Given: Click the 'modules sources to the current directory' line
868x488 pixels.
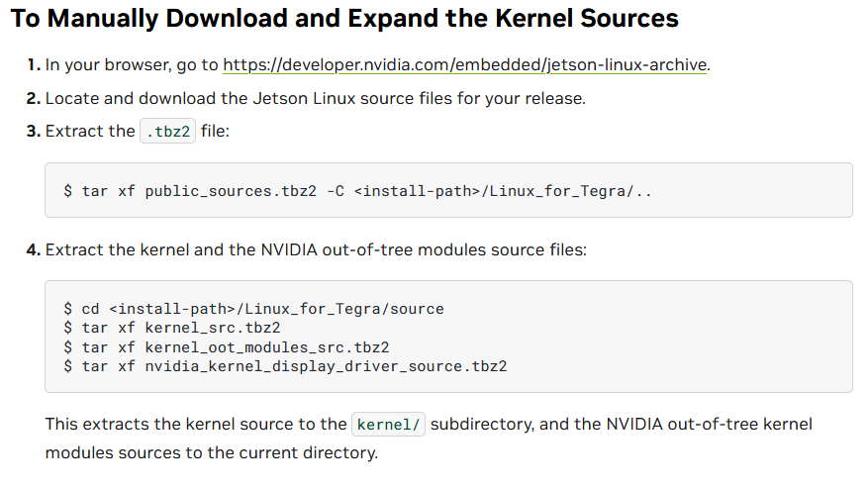Looking at the screenshot, I should click(211, 452).
